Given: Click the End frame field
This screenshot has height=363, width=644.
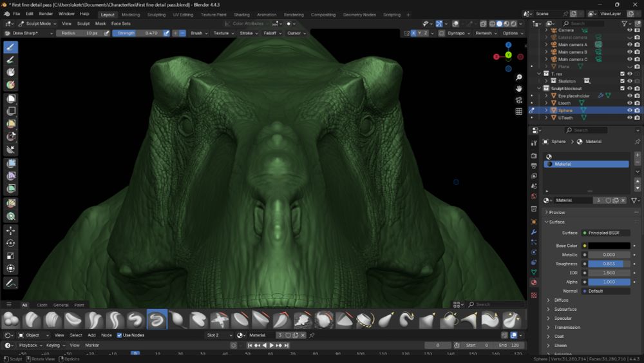Looking at the screenshot, I should (x=509, y=346).
